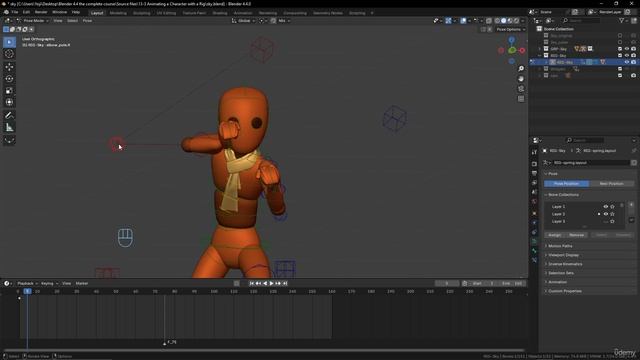Open the Render properties tab
This screenshot has width=640, height=360.
pyautogui.click(x=534, y=164)
